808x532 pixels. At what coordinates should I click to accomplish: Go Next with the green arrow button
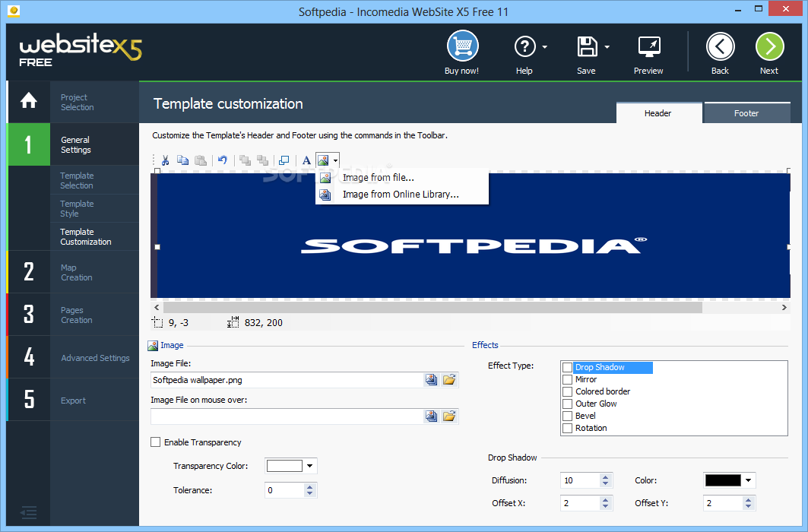click(x=769, y=47)
